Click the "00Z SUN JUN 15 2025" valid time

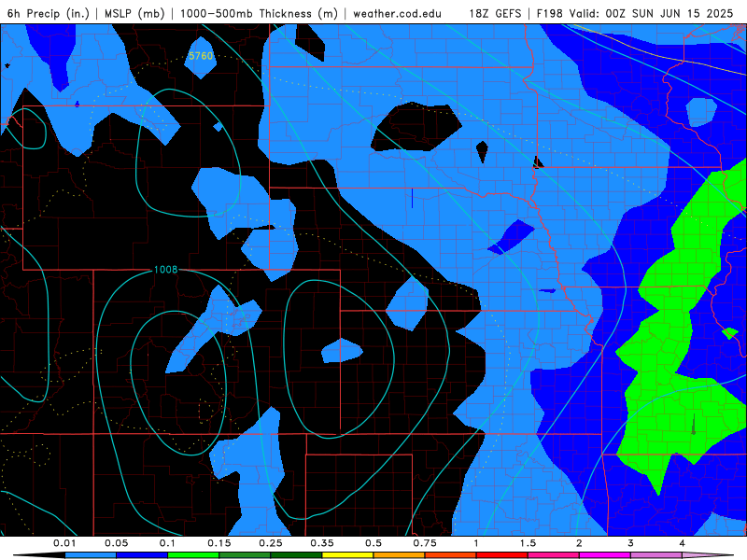(669, 13)
